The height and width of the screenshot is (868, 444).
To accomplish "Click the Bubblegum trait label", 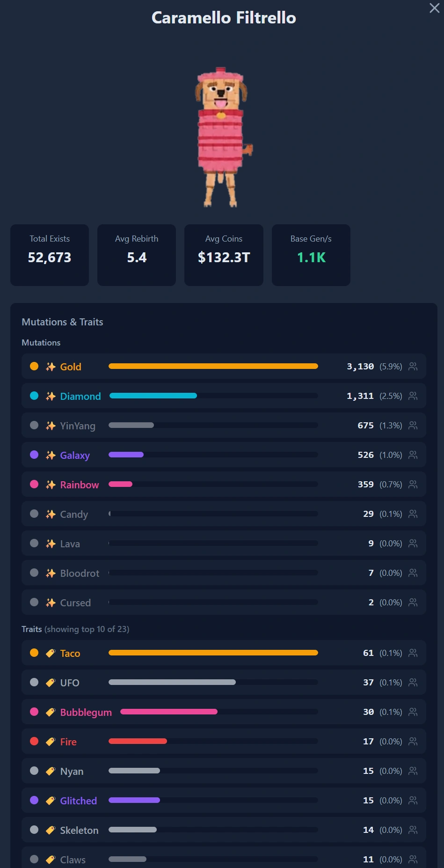I will point(86,712).
